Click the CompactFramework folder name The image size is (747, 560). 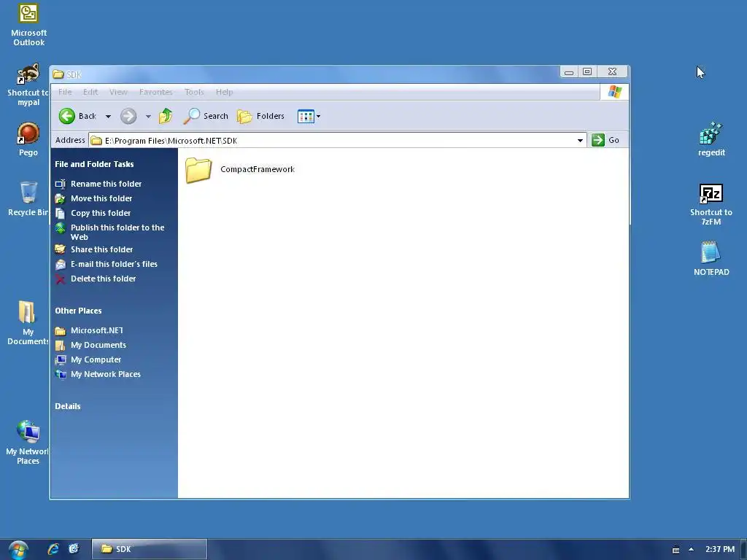258,169
